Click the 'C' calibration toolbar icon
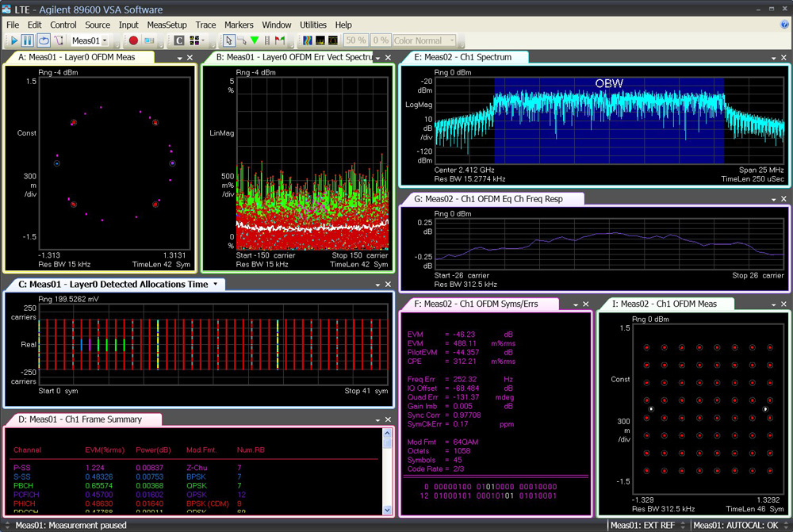Viewport: 793px width, 532px height. point(180,40)
